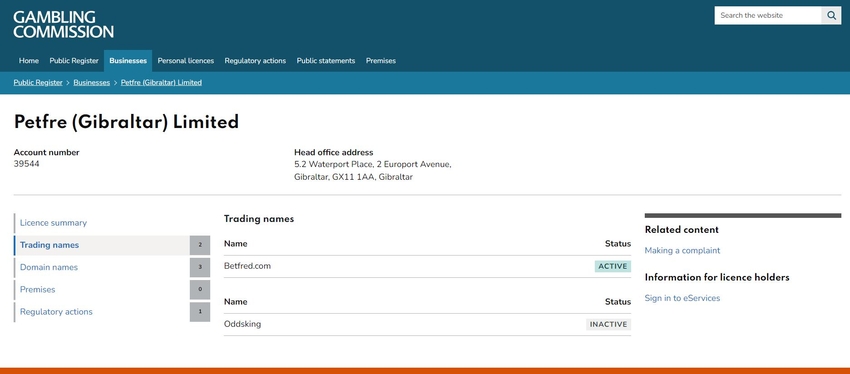Click the Petfre (Gibraltar) Limited heading
The image size is (850, 374).
[126, 122]
